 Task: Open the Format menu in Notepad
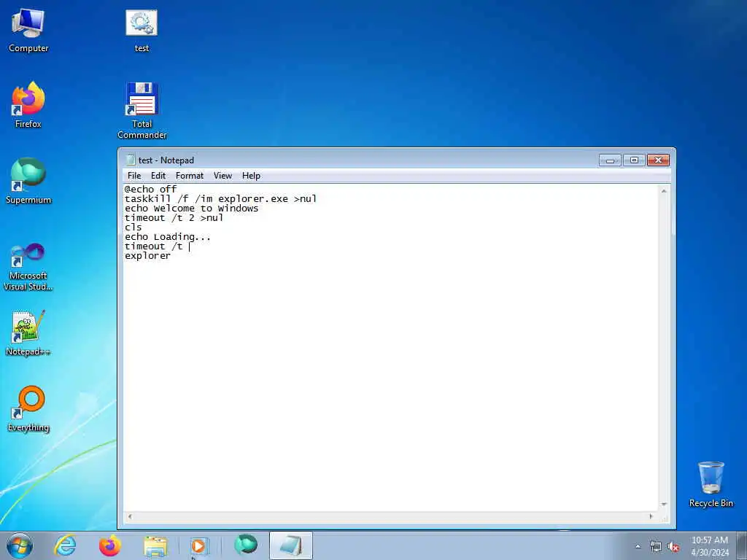point(190,176)
